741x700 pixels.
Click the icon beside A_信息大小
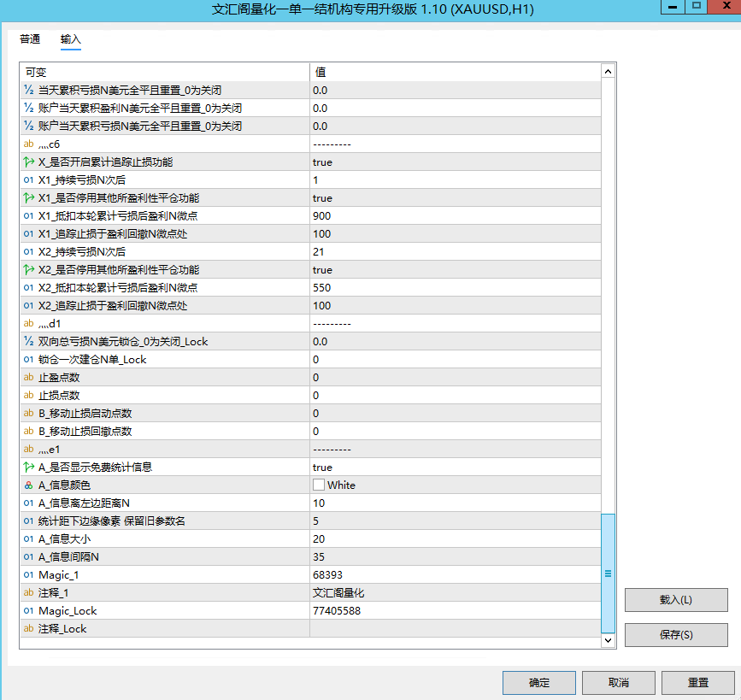29,538
